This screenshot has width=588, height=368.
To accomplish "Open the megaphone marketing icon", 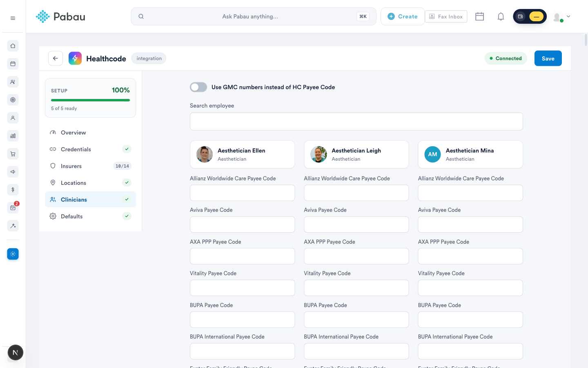I will pyautogui.click(x=13, y=172).
